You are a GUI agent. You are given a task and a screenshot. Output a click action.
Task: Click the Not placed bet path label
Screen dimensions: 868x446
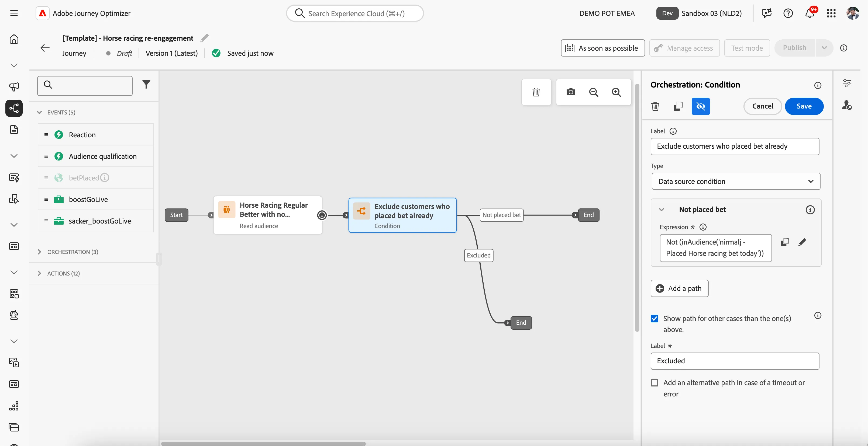tap(501, 215)
